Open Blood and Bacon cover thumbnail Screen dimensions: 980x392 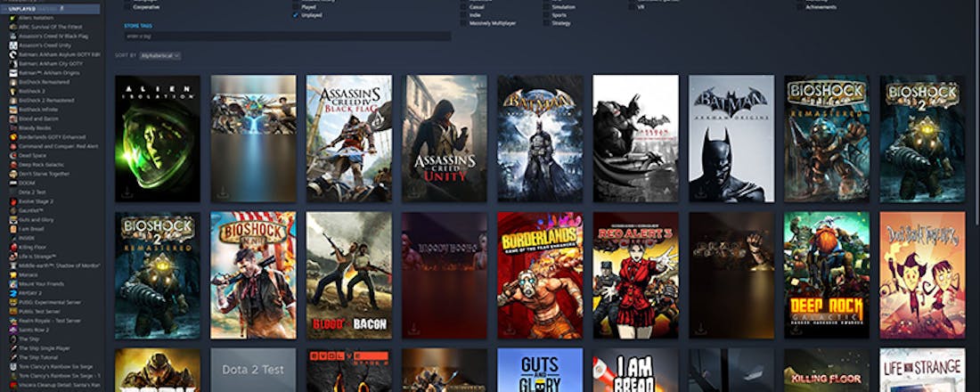pos(348,275)
